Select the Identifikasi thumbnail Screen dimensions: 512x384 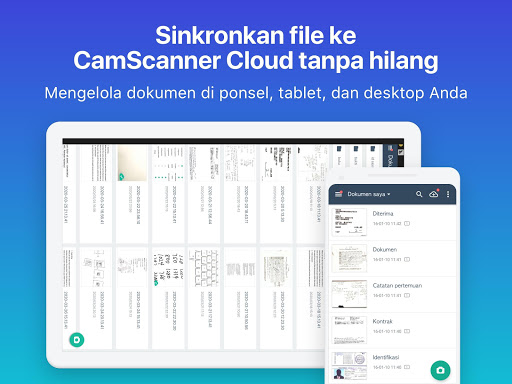349,366
